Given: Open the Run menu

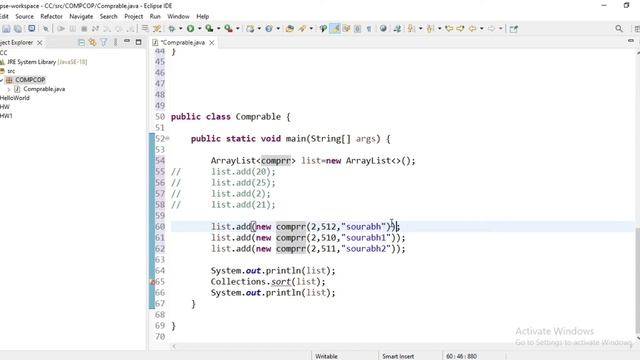Looking at the screenshot, I should 155,16.
